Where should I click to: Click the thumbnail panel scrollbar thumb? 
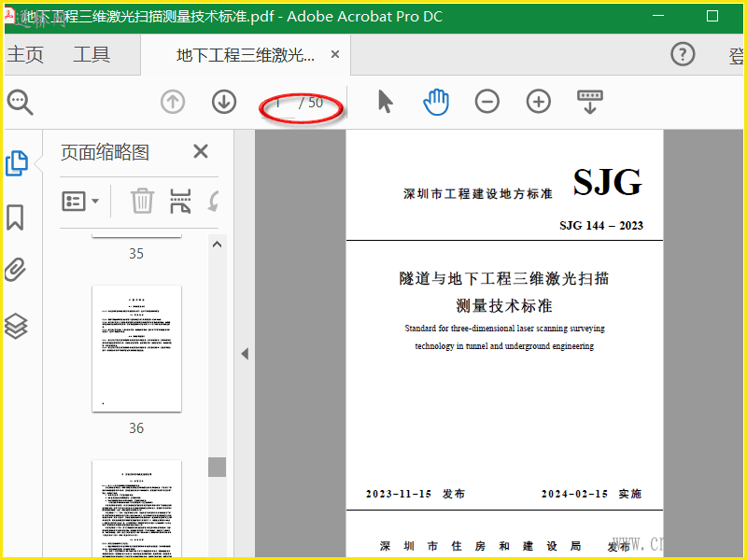pyautogui.click(x=218, y=468)
